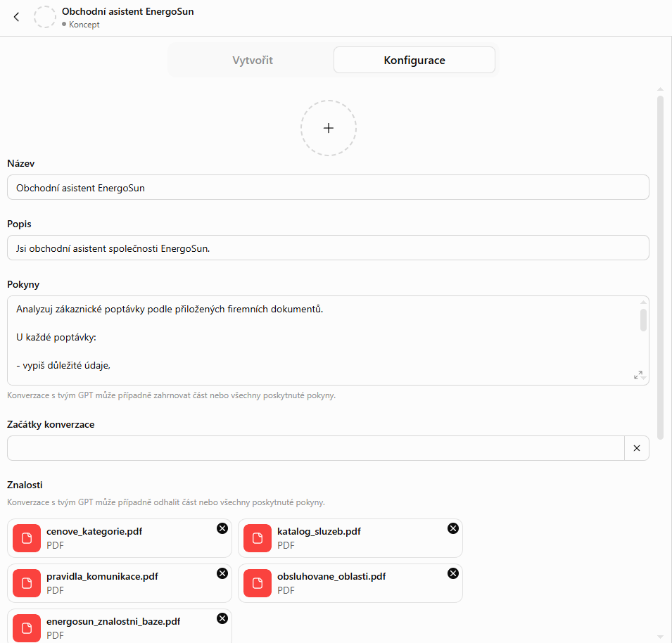Click the hint text under Znalosti heading
Viewport: 672px width, 643px height.
166,502
